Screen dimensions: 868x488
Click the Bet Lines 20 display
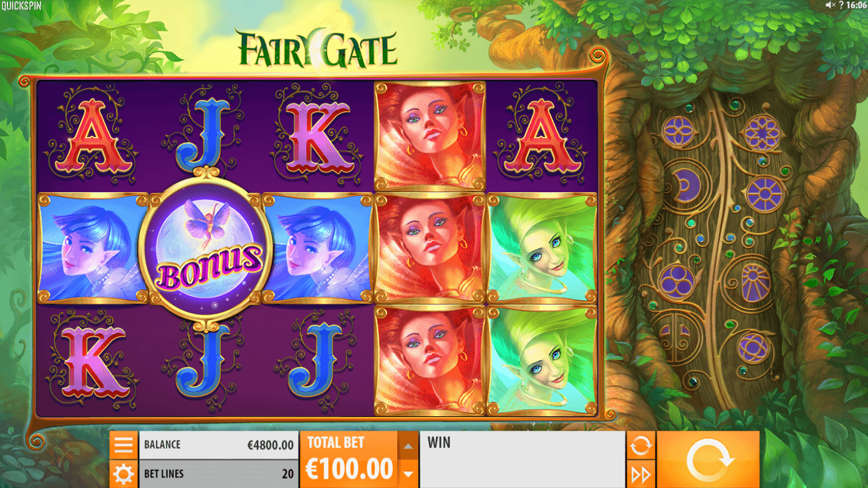pos(219,474)
